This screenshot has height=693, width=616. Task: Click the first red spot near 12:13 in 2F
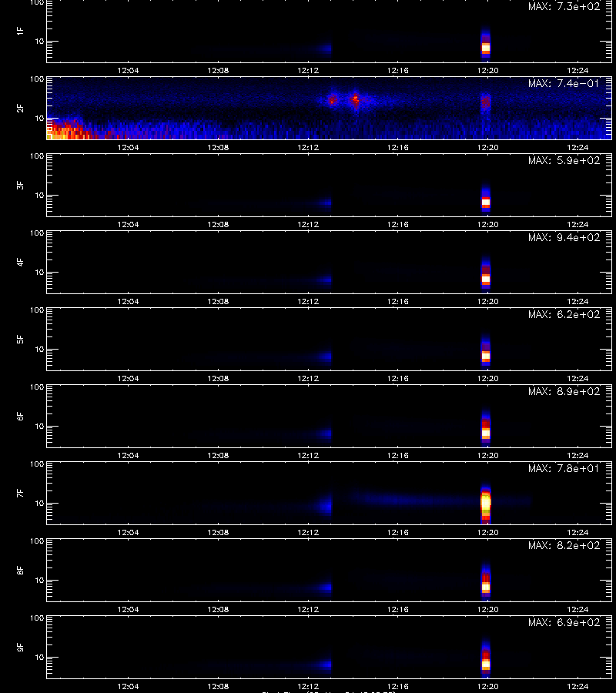[333, 100]
